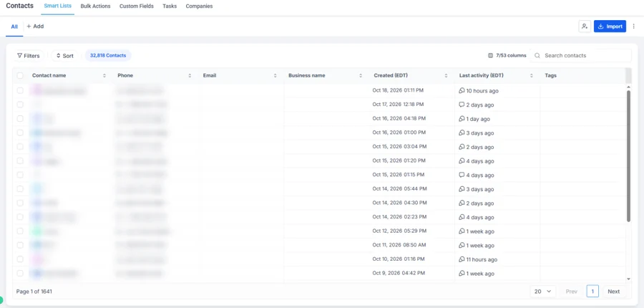Open the Companies tab
Viewport: 644px width, 308px height.
point(199,6)
